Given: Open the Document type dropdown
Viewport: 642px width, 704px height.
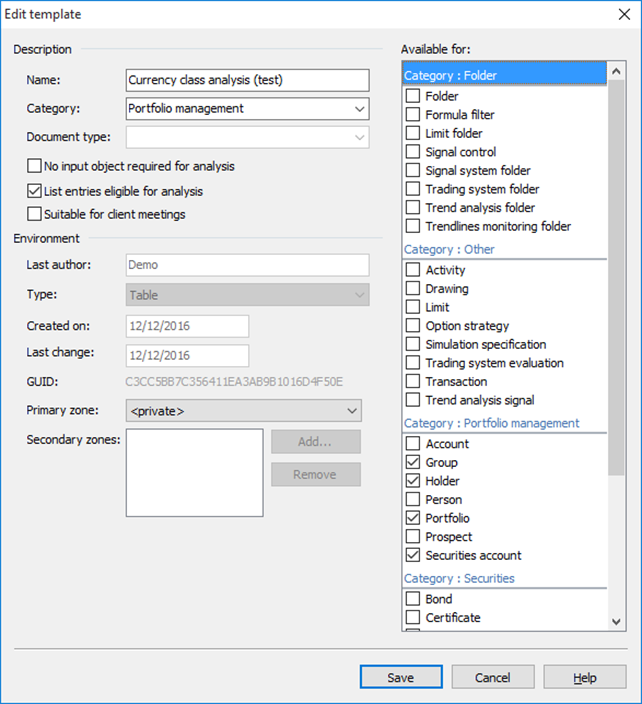Looking at the screenshot, I should (x=359, y=137).
